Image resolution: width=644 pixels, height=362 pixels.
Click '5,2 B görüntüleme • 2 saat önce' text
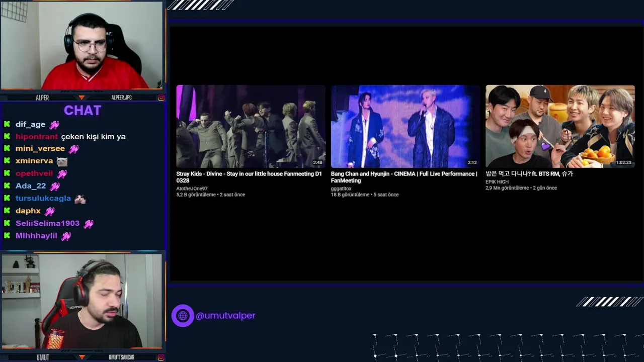tap(211, 195)
